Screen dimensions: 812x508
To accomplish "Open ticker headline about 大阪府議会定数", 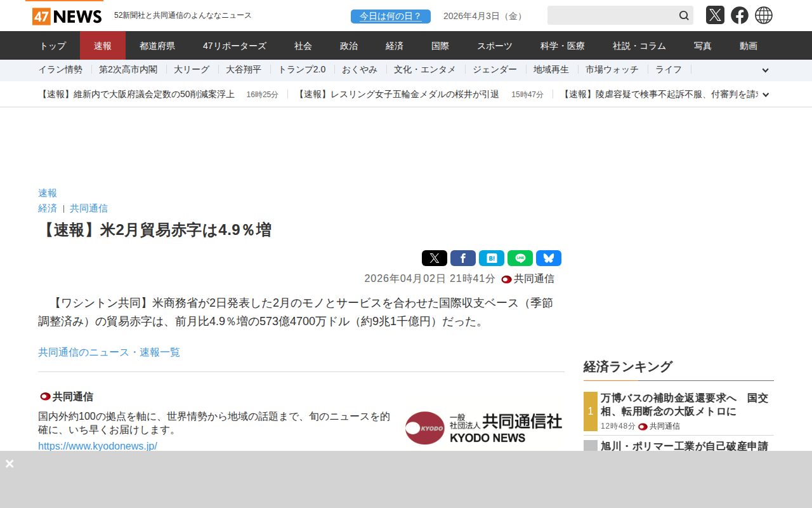I will pyautogui.click(x=136, y=95).
